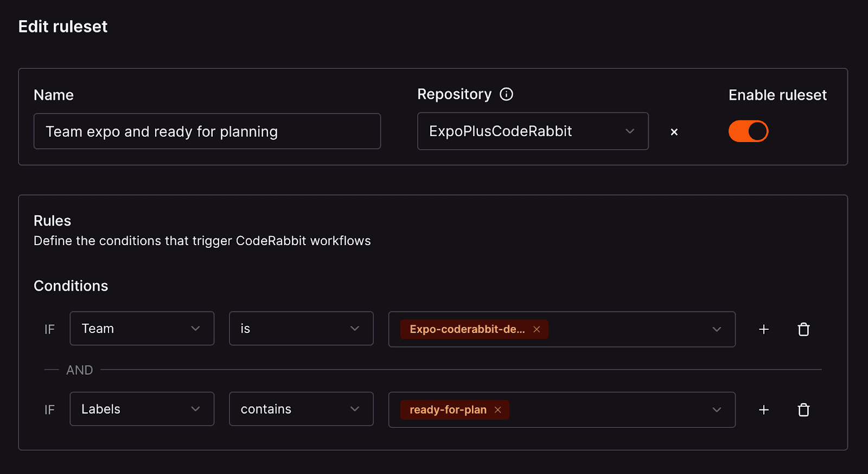Screen dimensions: 868x474
Task: Delete the Labels condition row
Action: (x=803, y=410)
